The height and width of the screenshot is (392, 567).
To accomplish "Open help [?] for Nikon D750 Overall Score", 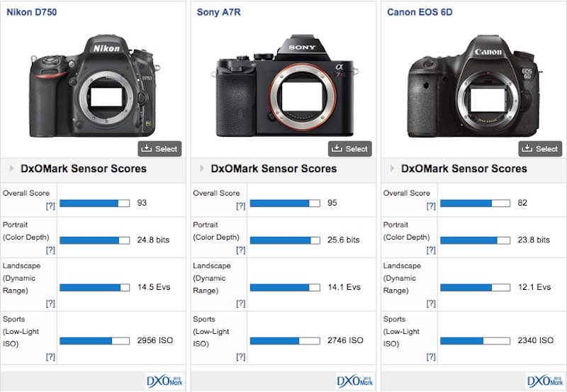I will tap(50, 206).
